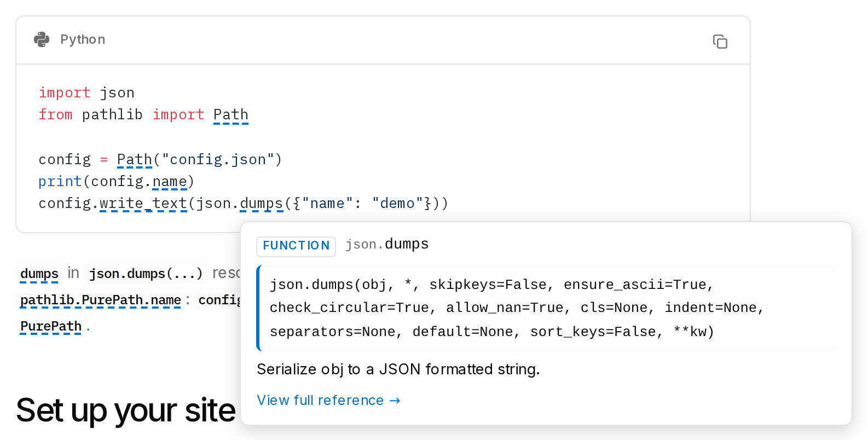Click write_text method link in code
The height and width of the screenshot is (440, 868).
(x=143, y=204)
